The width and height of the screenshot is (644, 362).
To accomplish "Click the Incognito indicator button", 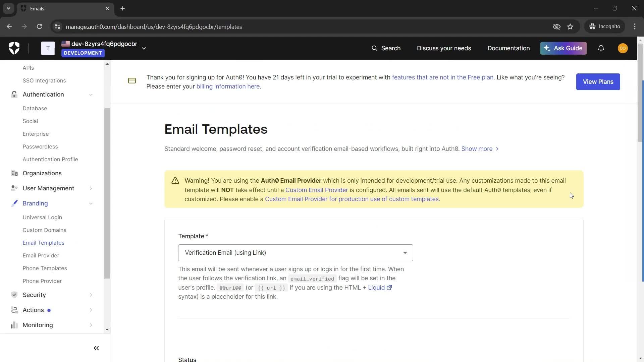I will 605,26.
